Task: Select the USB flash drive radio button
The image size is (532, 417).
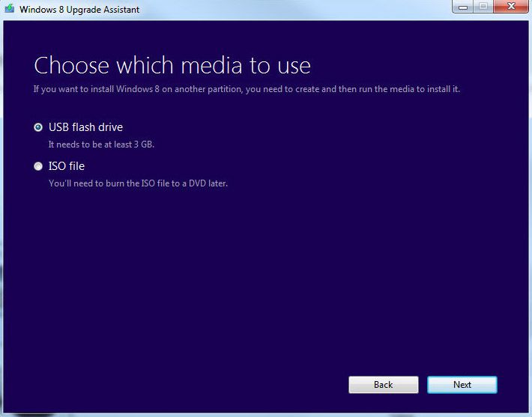Action: pyautogui.click(x=38, y=127)
